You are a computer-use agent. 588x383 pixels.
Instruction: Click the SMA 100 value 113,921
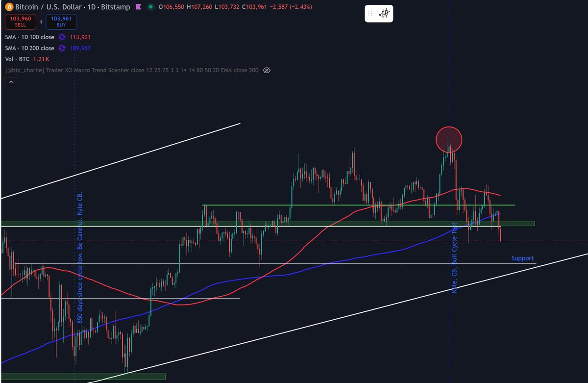click(x=80, y=37)
